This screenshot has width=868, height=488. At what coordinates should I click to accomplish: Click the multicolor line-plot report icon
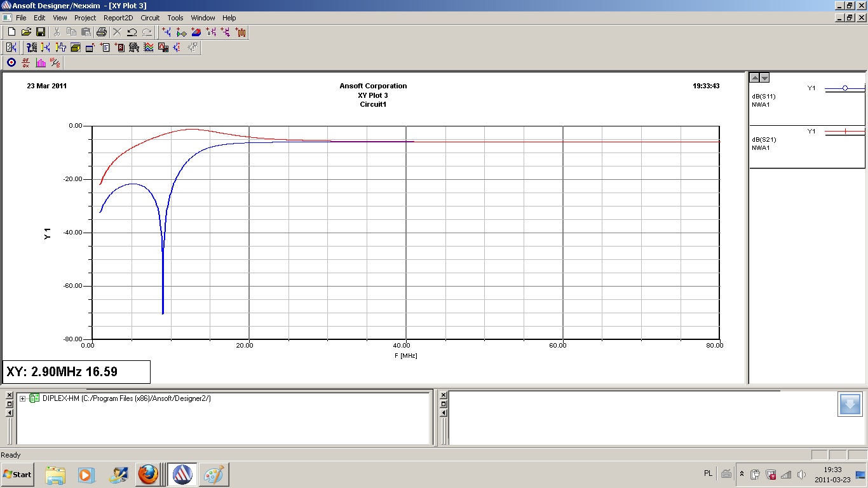(148, 47)
